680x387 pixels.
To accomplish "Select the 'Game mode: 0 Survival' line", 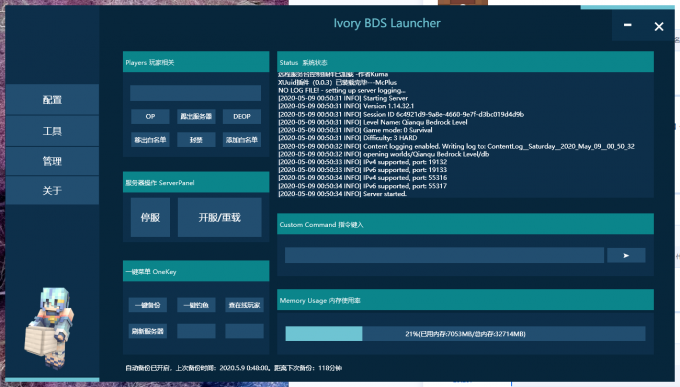I will click(355, 130).
